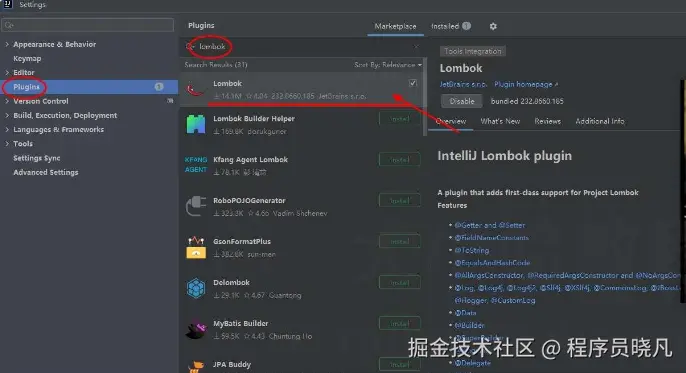
Task: Click the MyBatis Builder bird icon
Action: point(196,329)
